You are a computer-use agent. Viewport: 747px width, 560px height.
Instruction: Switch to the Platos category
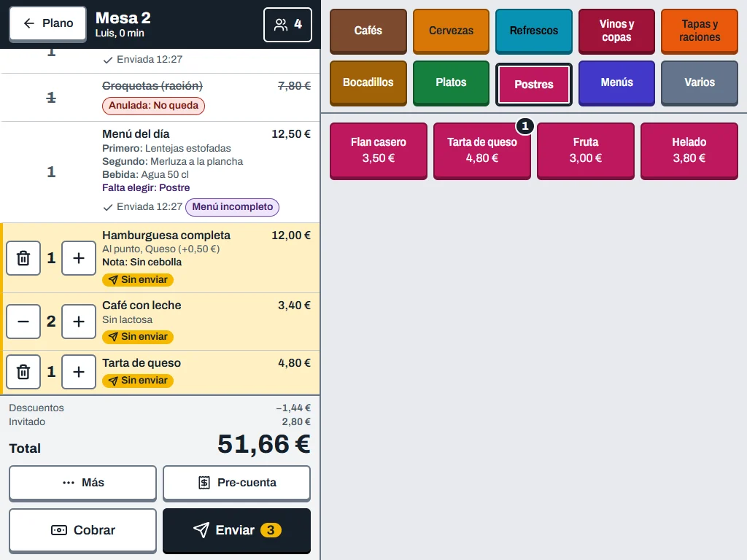tap(451, 82)
